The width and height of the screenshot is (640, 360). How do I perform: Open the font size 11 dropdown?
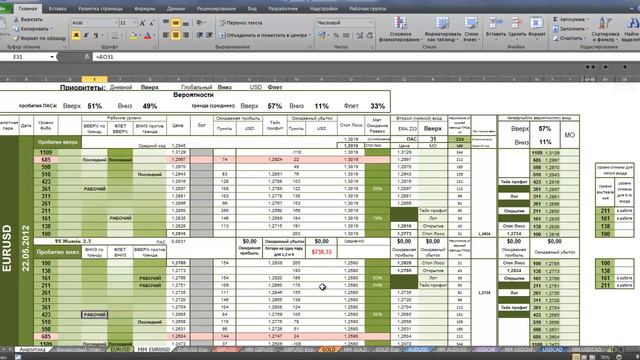coord(134,23)
